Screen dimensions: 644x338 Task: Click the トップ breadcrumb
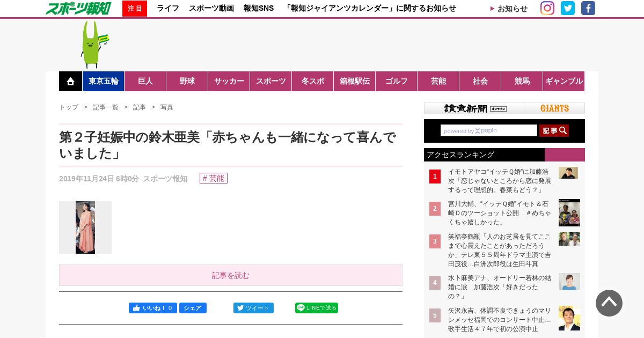coord(69,107)
